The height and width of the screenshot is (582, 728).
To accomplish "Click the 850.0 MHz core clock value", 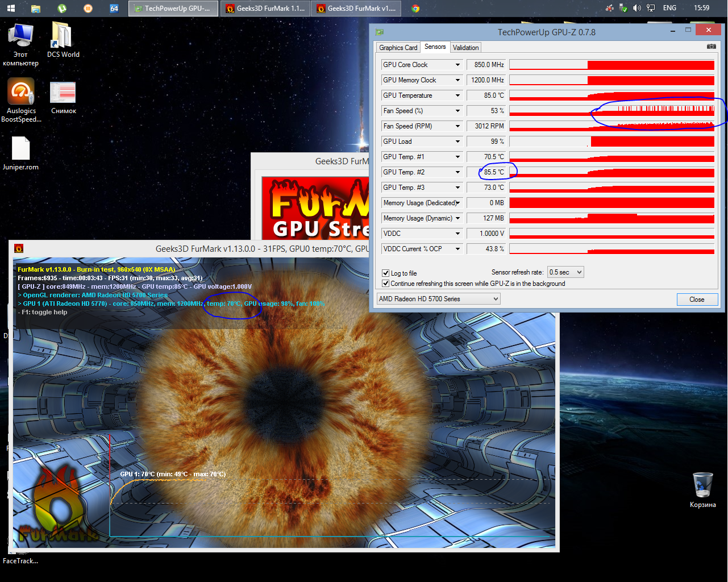I will point(486,65).
